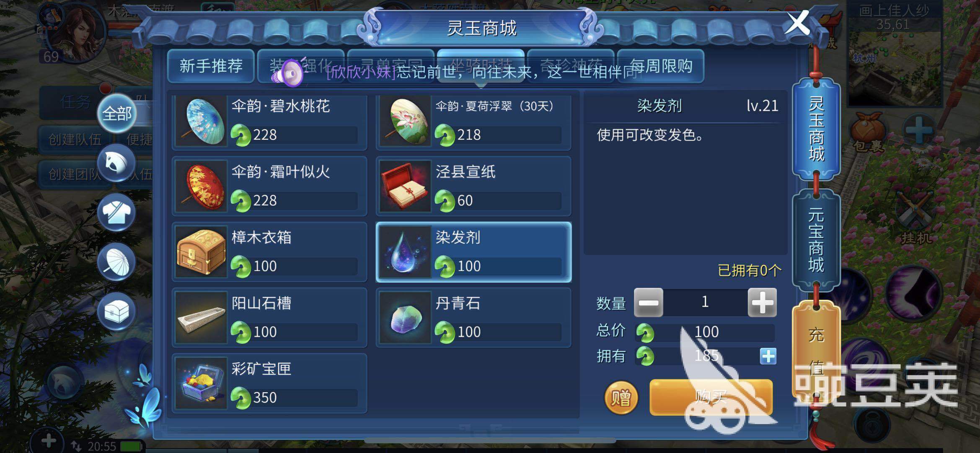Screen dimensions: 980x453
Task: Increase quantity with the plus button
Action: click(762, 302)
